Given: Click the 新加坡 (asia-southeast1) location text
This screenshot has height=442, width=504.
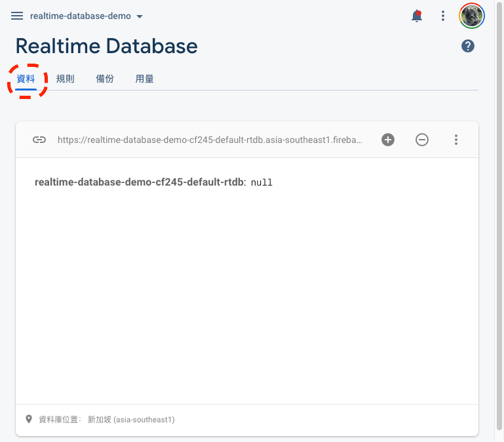Looking at the screenshot, I should point(131,420).
